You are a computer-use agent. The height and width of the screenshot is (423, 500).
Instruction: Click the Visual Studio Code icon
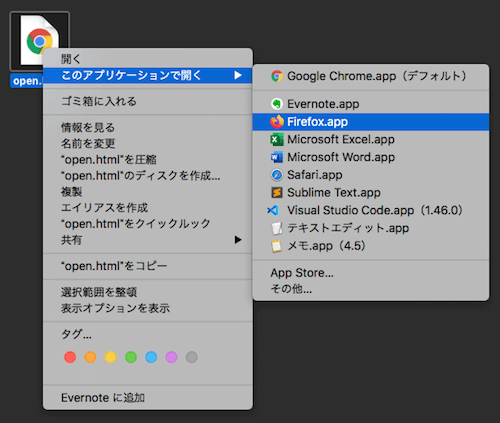click(273, 210)
